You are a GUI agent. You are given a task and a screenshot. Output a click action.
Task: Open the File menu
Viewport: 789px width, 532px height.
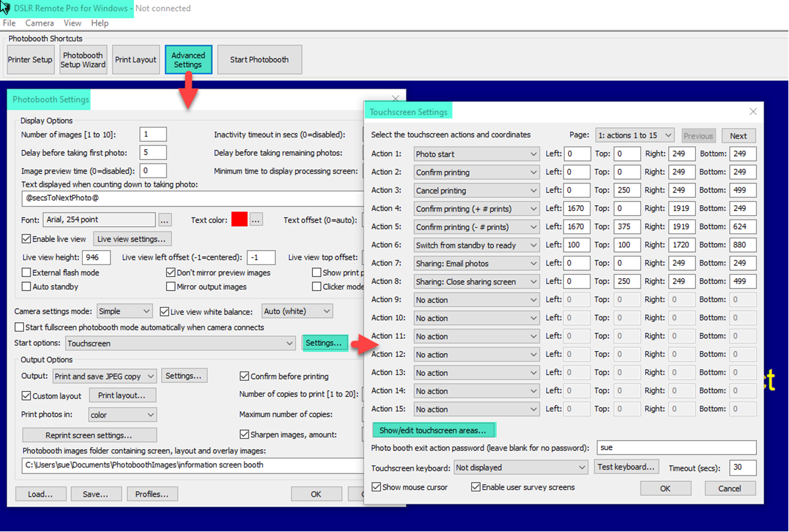pos(9,23)
